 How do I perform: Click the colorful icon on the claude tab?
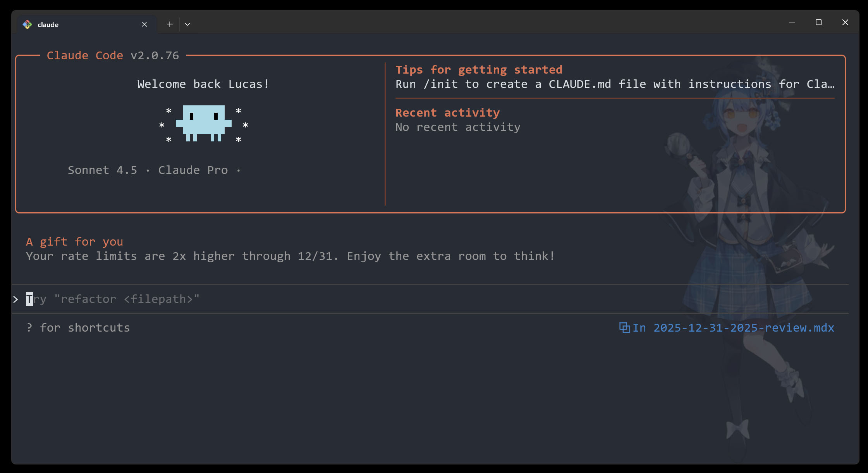(x=27, y=24)
